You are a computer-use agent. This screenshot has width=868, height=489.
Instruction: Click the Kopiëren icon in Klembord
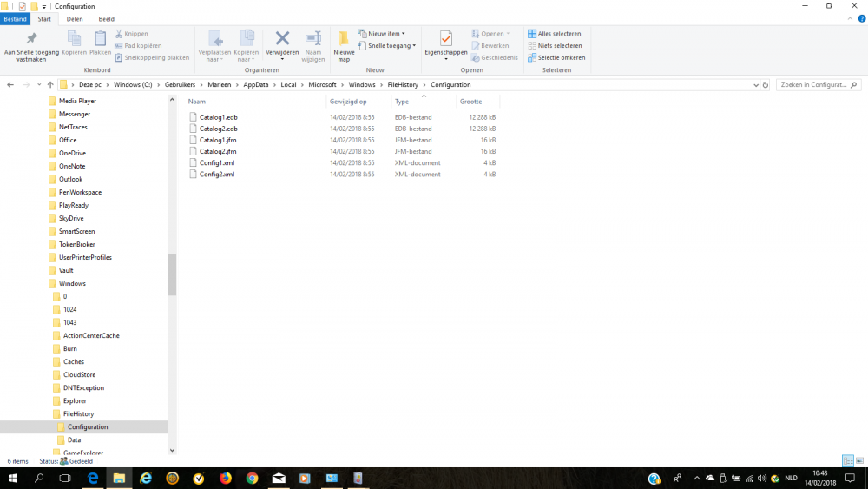(x=74, y=39)
